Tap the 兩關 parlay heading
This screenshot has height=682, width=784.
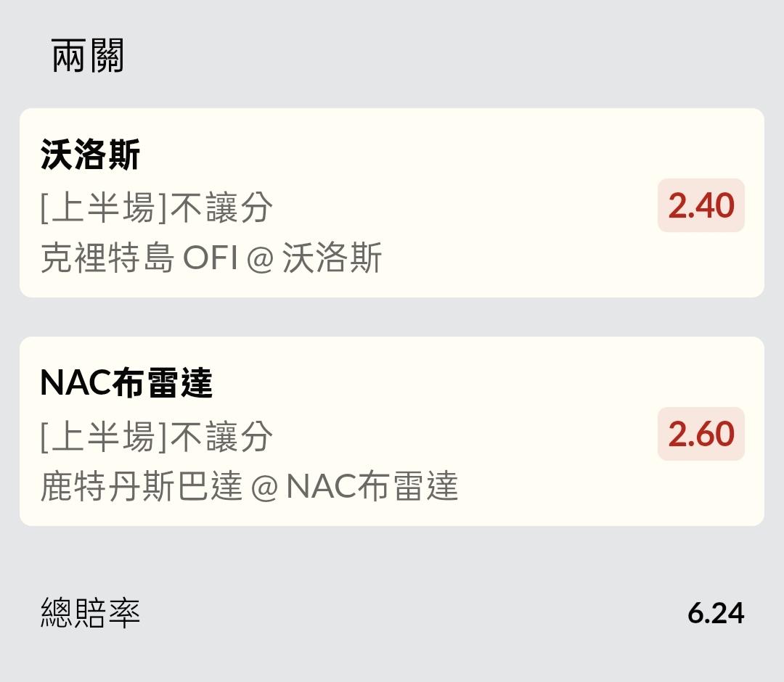[88, 56]
